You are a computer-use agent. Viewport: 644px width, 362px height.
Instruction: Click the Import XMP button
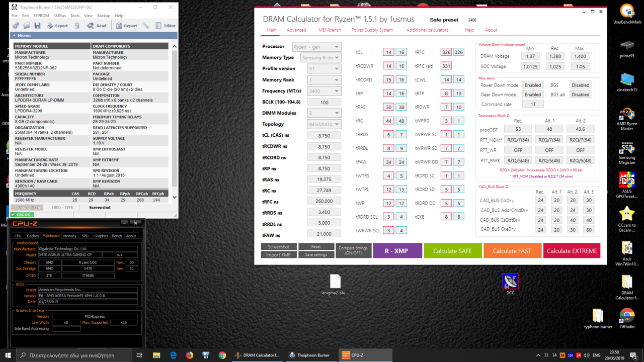278,255
